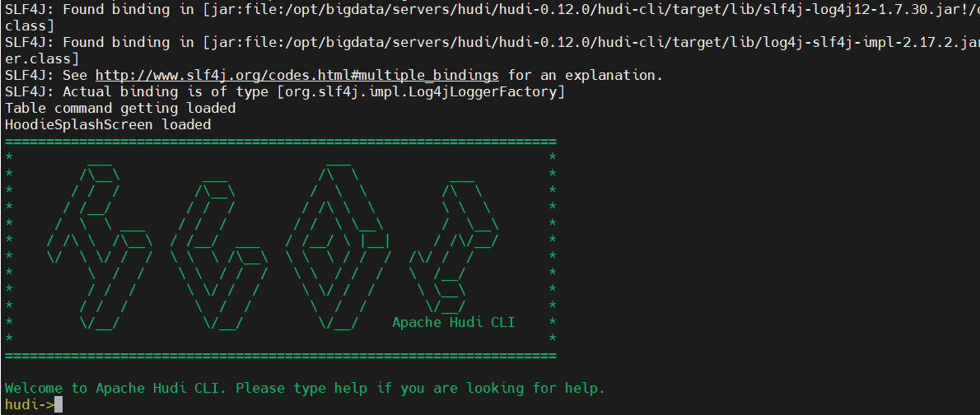980x415 pixels.
Task: Click the 'Actual binding is of type' line
Action: click(x=284, y=92)
